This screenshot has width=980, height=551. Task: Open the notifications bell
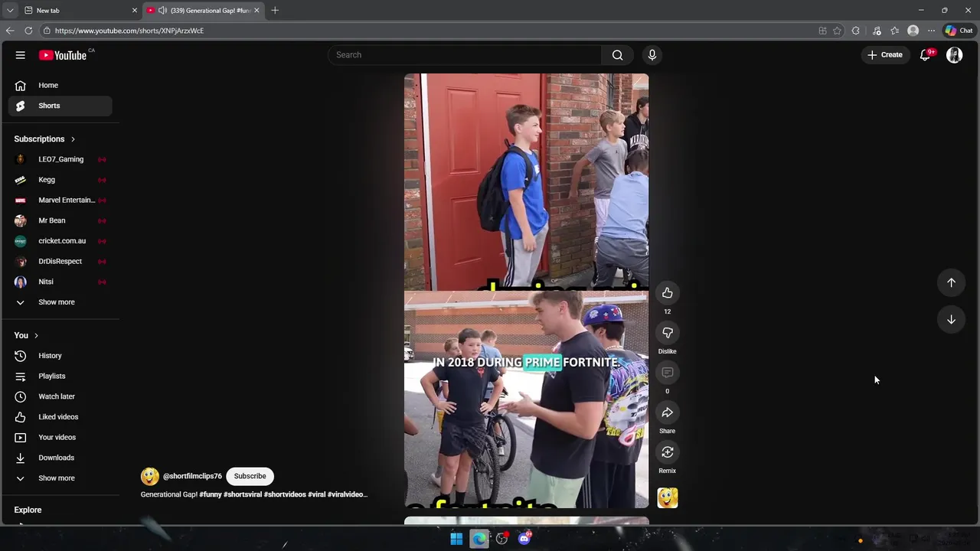[x=925, y=55]
